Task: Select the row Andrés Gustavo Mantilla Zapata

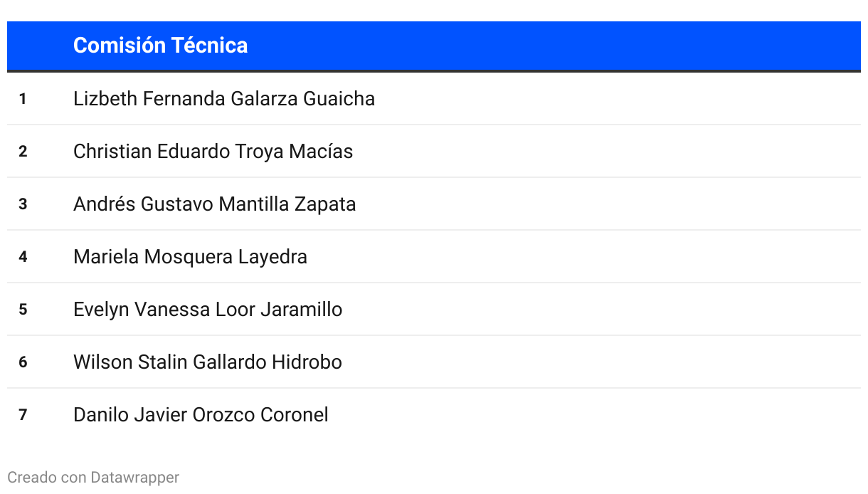Action: 434,204
